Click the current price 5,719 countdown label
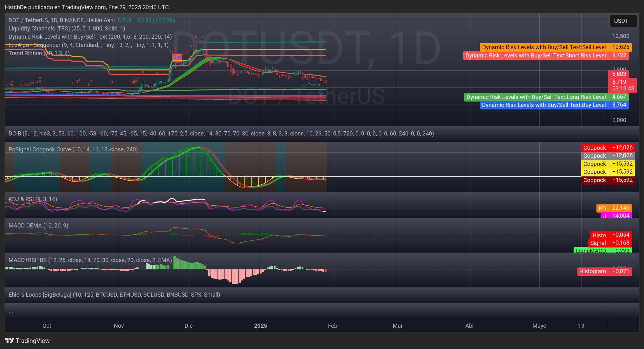The width and height of the screenshot is (644, 349). click(x=622, y=85)
